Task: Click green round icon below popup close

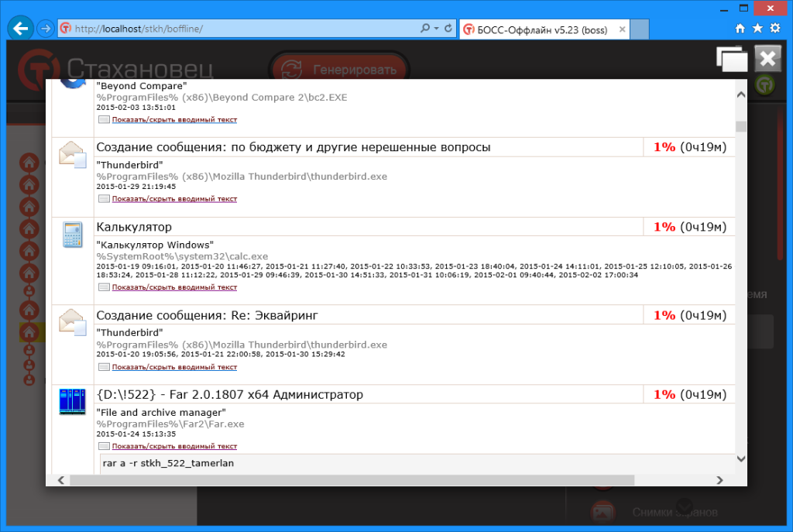Action: 765,84
